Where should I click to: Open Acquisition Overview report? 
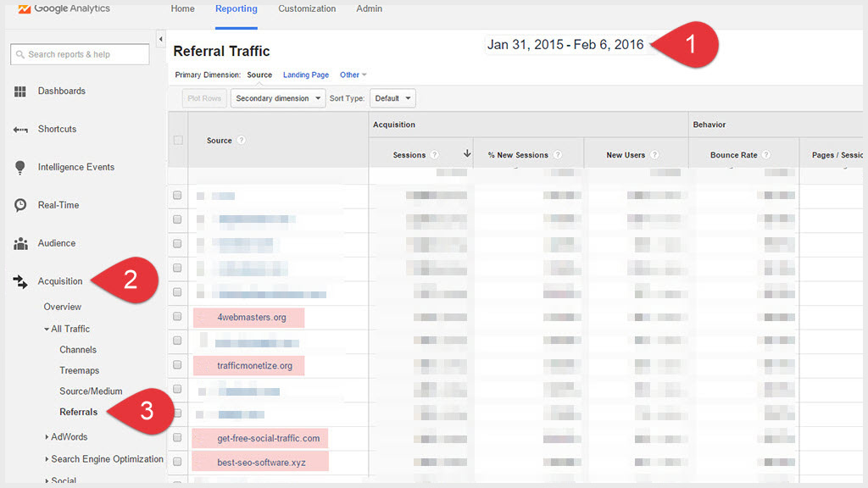[x=63, y=307]
